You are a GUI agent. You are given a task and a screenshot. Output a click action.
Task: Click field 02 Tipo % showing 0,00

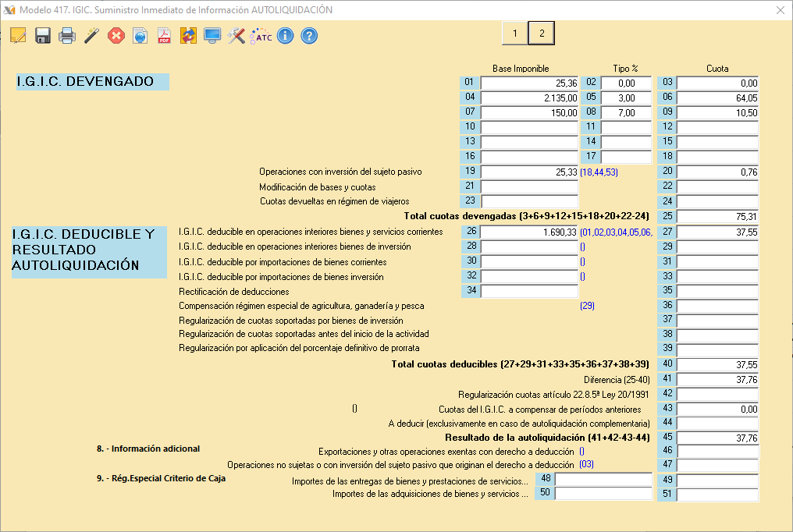coord(626,83)
